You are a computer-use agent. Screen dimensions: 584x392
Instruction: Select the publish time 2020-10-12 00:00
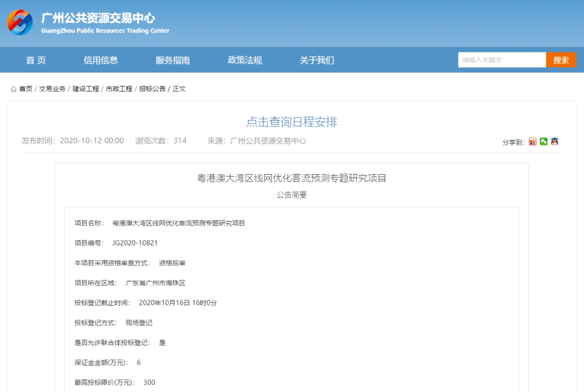tap(91, 141)
